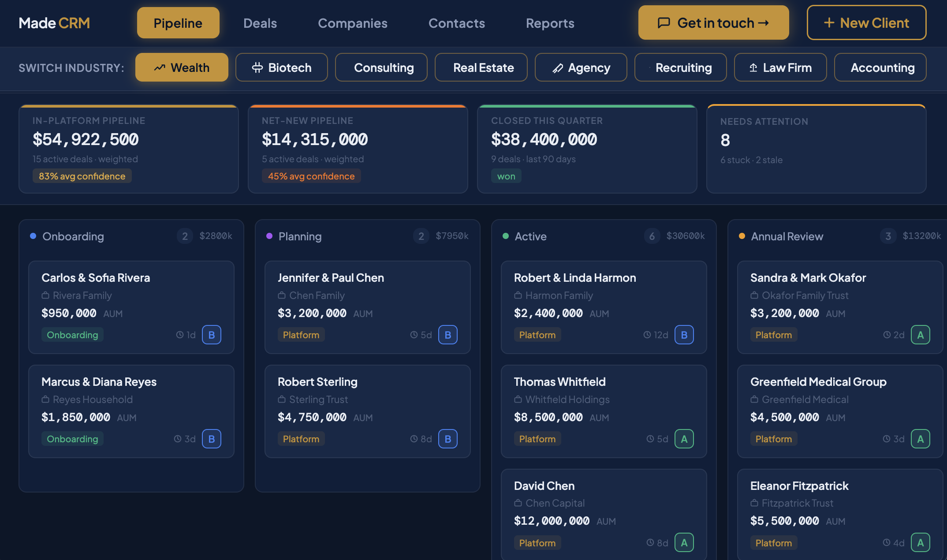
Task: Click the A grade badge on Greenfield card
Action: [x=921, y=439]
